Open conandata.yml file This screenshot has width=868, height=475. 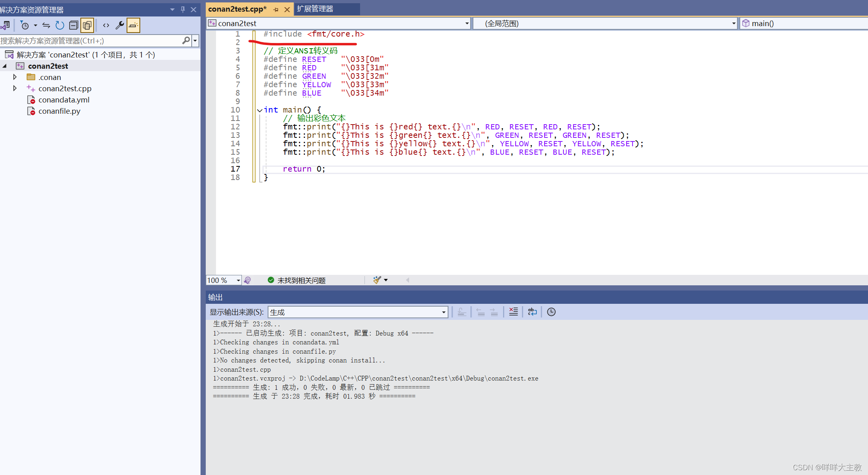tap(64, 100)
